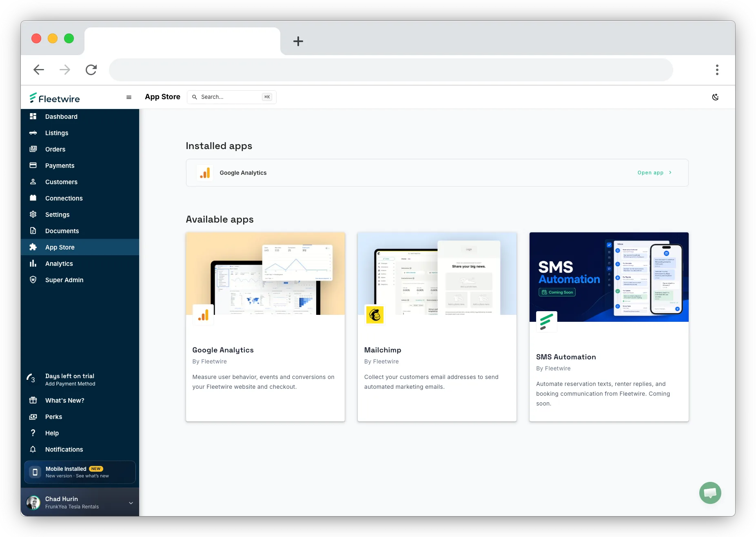
Task: Click the Super Admin shield icon
Action: coord(33,280)
